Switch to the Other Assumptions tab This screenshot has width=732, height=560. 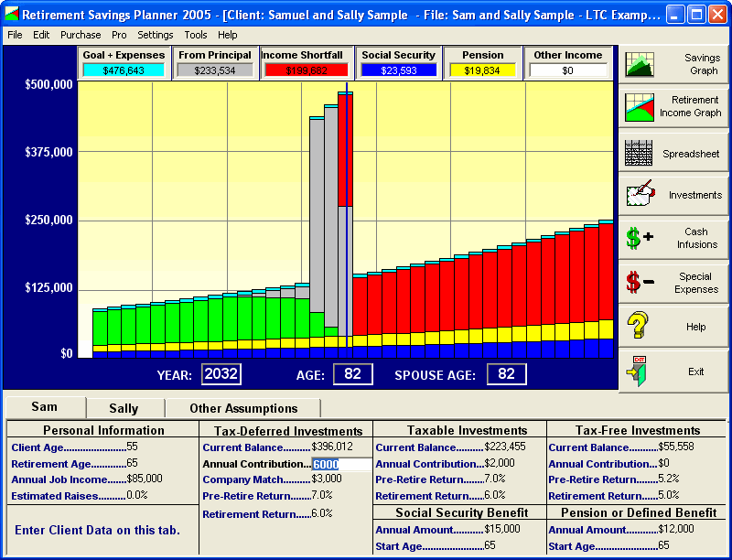[243, 408]
